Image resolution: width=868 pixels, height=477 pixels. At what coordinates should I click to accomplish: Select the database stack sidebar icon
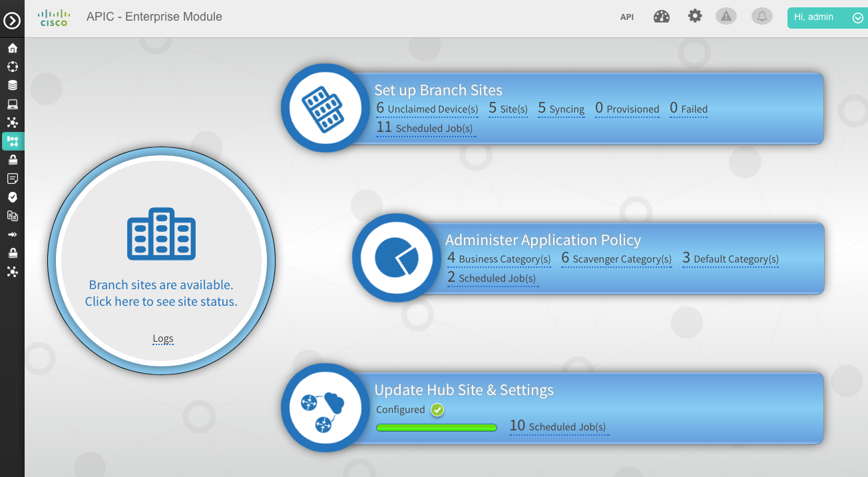point(12,85)
